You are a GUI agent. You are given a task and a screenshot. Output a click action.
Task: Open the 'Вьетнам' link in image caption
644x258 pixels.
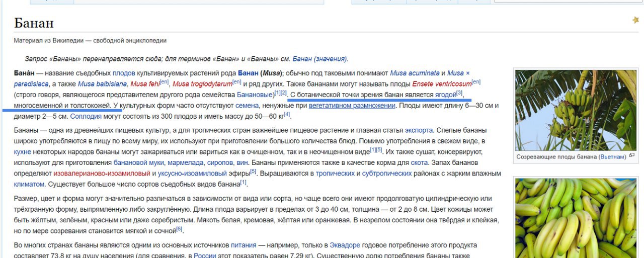point(612,157)
